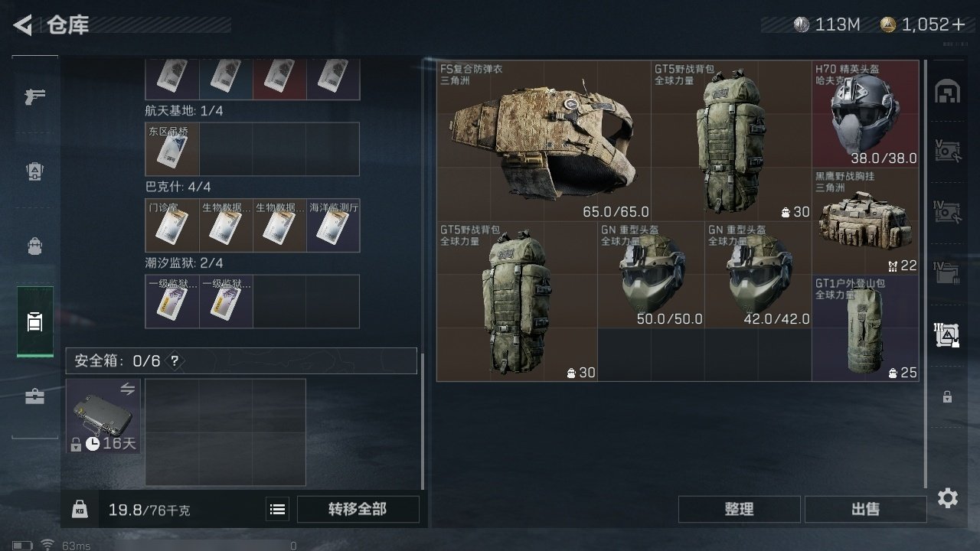Select the FS复合防弹衣 armor vest item
980x551 pixels.
click(x=544, y=141)
